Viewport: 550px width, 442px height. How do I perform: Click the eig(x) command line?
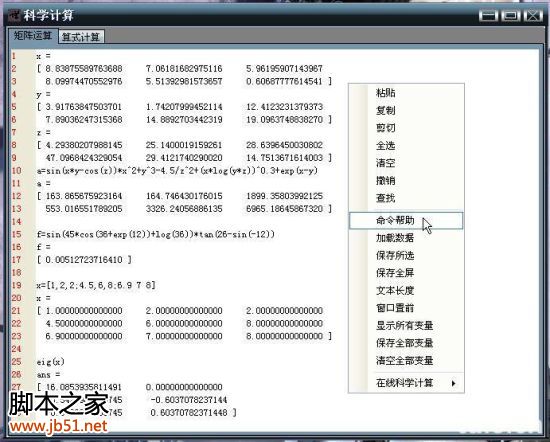(51, 362)
